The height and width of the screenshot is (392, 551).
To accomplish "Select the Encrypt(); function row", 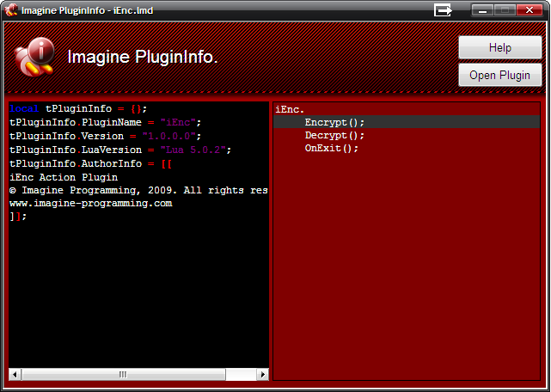I will pyautogui.click(x=407, y=122).
